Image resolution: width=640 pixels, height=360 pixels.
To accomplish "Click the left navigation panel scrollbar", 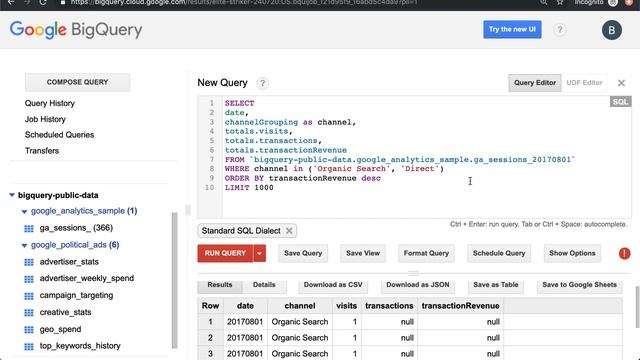I will (175, 280).
